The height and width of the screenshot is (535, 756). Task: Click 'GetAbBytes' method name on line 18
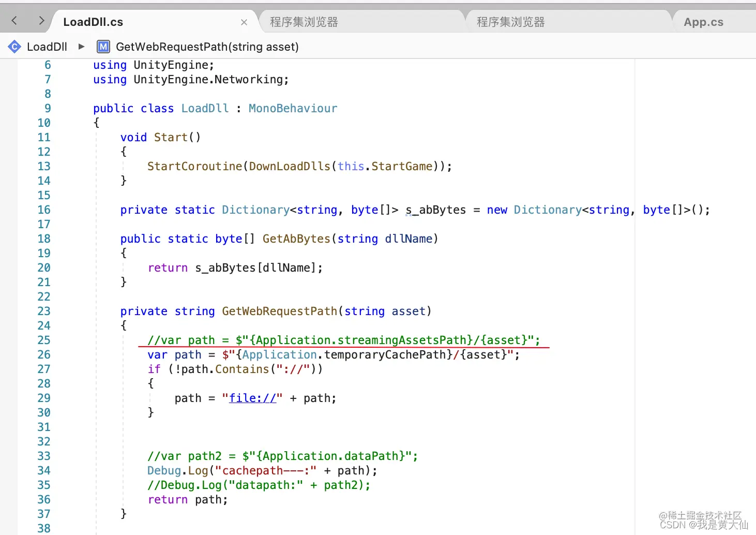tap(296, 239)
